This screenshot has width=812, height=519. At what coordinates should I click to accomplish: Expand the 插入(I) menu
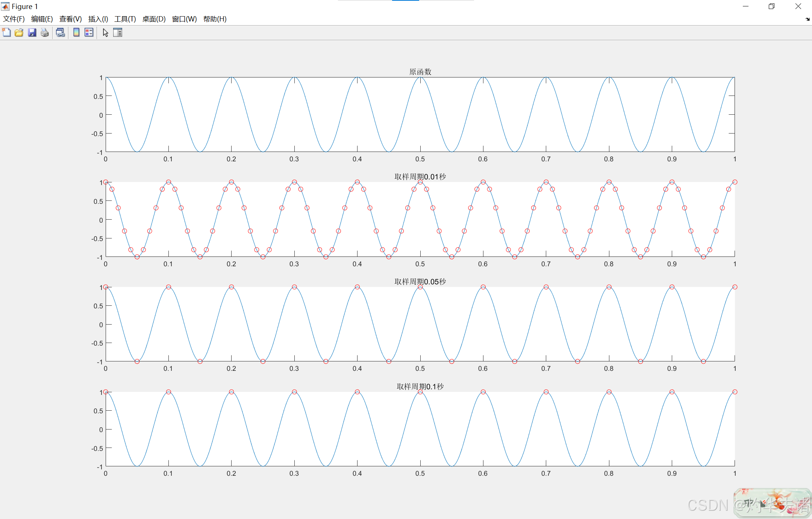pos(98,19)
